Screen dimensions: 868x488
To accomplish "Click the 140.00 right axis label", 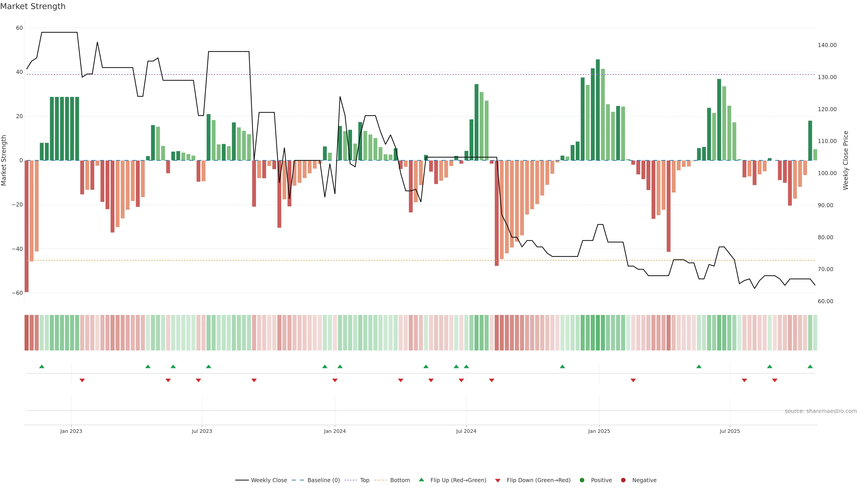I will [x=827, y=45].
